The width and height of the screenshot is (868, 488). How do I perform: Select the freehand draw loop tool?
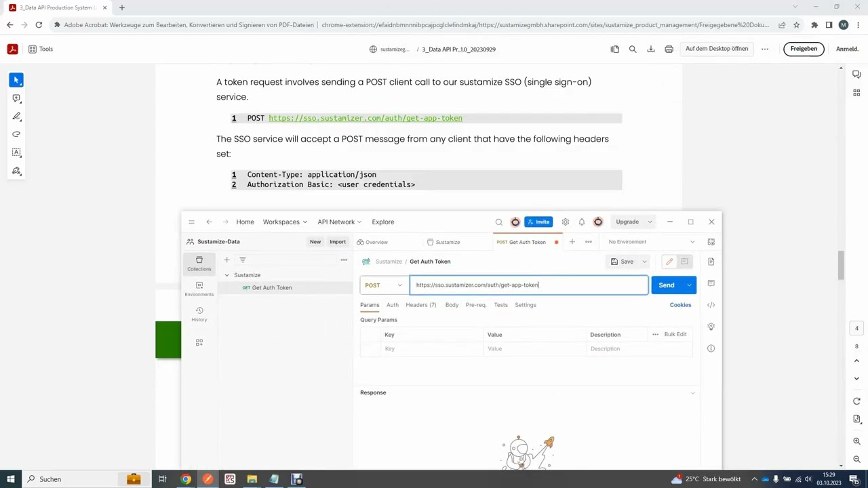pyautogui.click(x=16, y=134)
